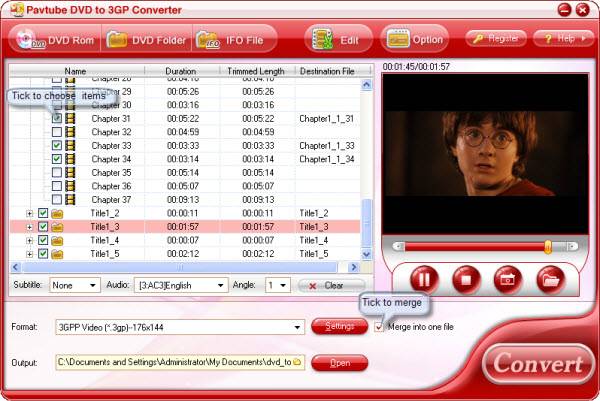The image size is (600, 401).
Task: Click the Duration column header
Action: pyautogui.click(x=182, y=71)
